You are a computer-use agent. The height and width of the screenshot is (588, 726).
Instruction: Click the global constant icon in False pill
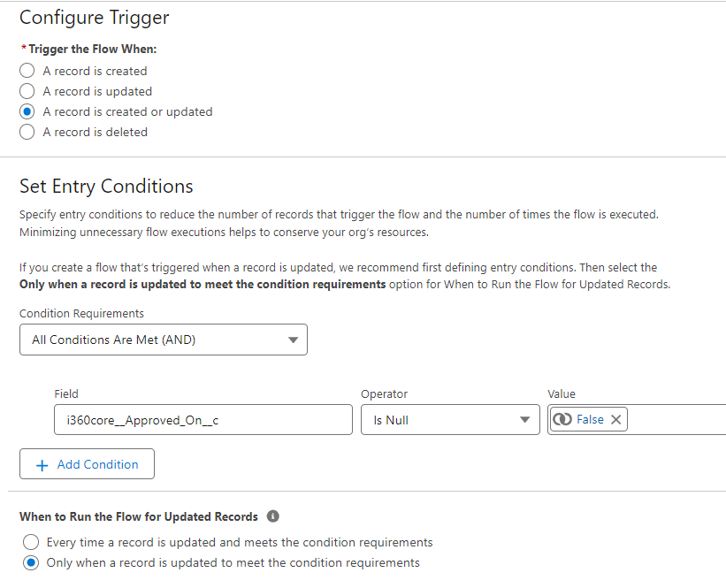562,419
